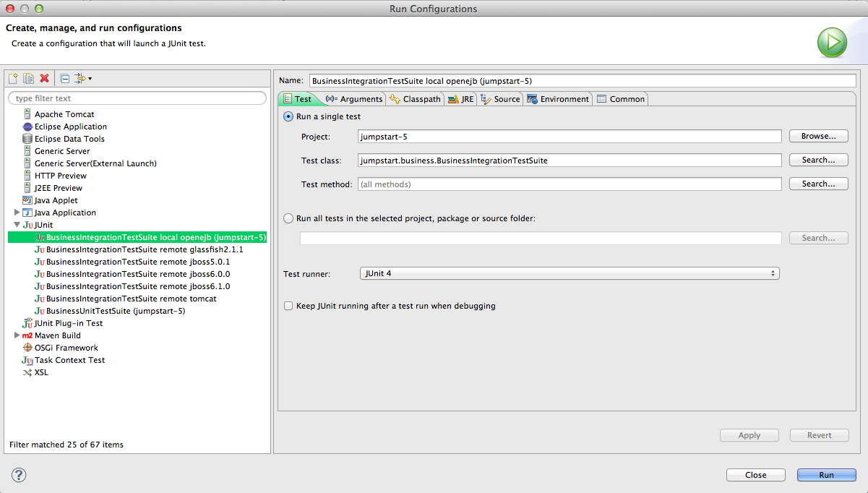Click into the Project text field

[x=570, y=136]
